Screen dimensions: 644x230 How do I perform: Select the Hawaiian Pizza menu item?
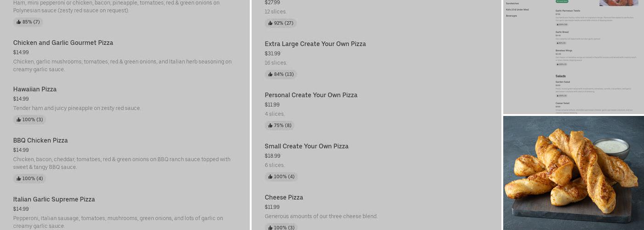point(35,89)
